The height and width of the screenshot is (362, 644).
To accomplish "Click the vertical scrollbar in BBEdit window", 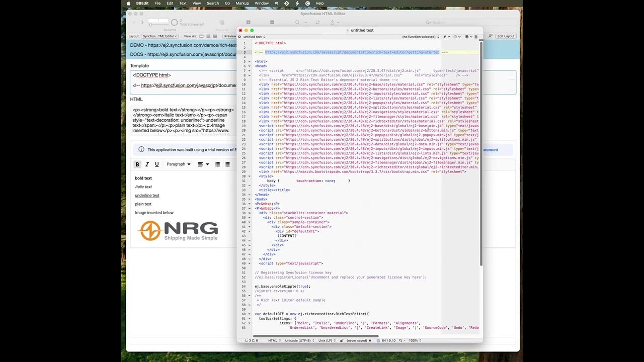I will (481, 153).
